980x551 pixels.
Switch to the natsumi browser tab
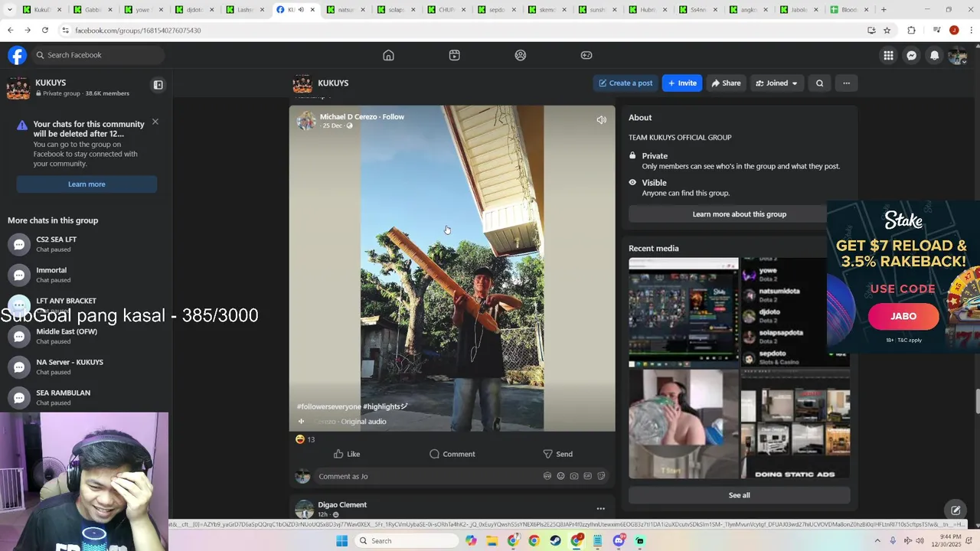click(345, 10)
